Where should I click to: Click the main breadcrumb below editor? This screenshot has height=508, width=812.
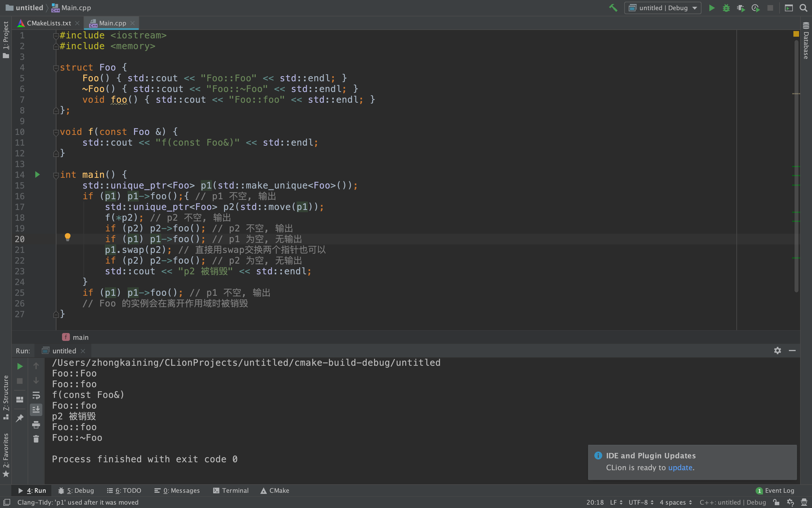click(x=76, y=337)
